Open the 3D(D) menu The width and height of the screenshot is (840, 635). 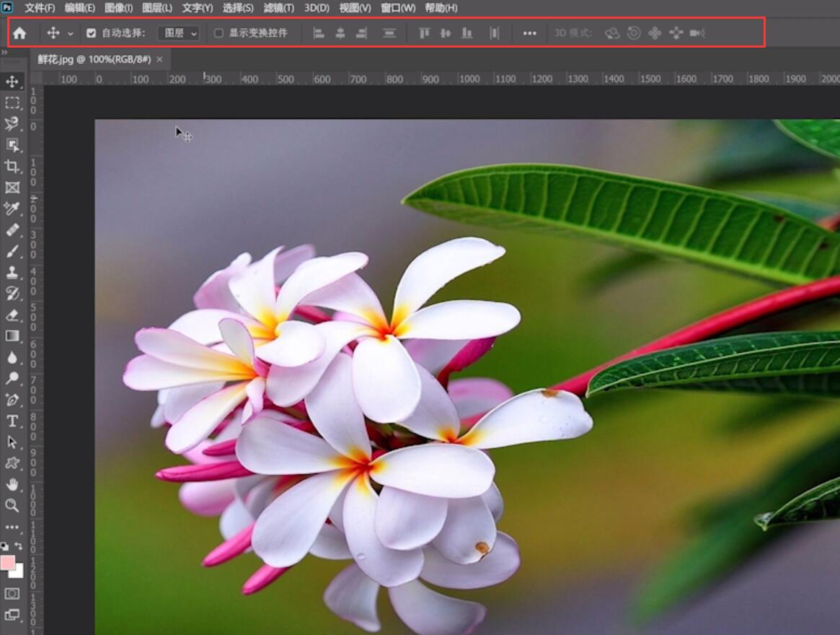(317, 8)
